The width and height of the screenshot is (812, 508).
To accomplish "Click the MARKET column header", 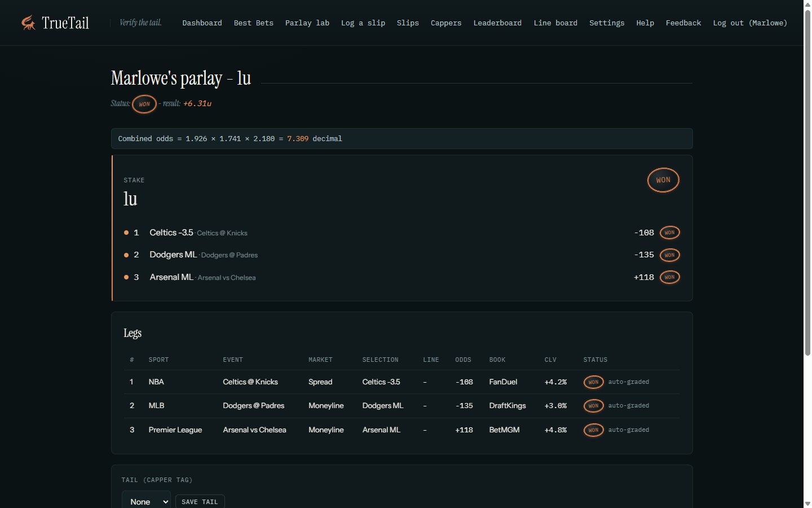I will pos(320,360).
